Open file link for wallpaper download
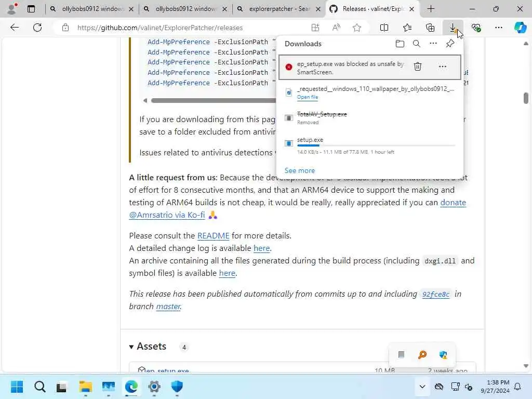 click(308, 97)
